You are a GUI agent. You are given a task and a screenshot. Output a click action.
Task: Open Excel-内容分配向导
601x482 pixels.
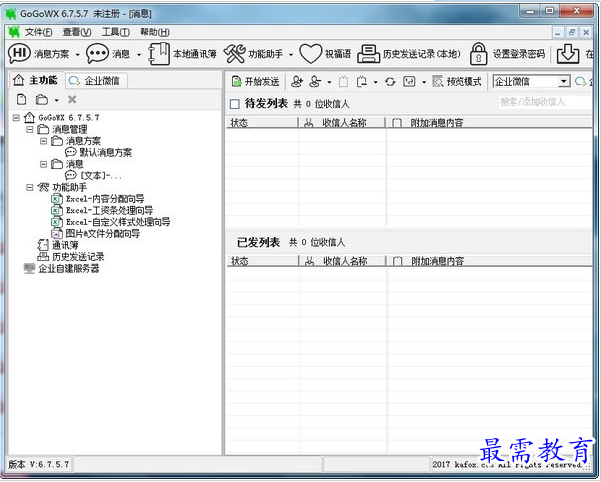(x=105, y=199)
